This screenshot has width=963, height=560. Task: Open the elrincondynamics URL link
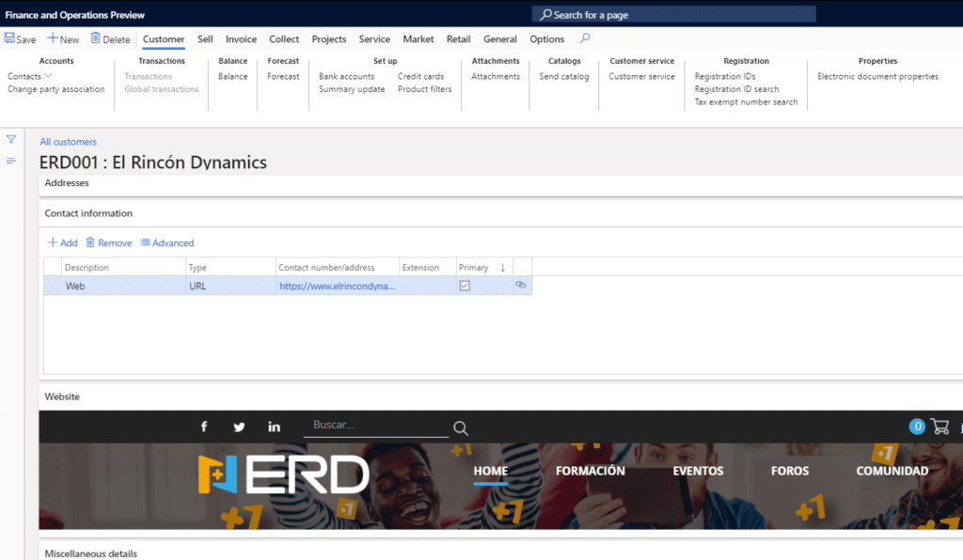click(338, 286)
